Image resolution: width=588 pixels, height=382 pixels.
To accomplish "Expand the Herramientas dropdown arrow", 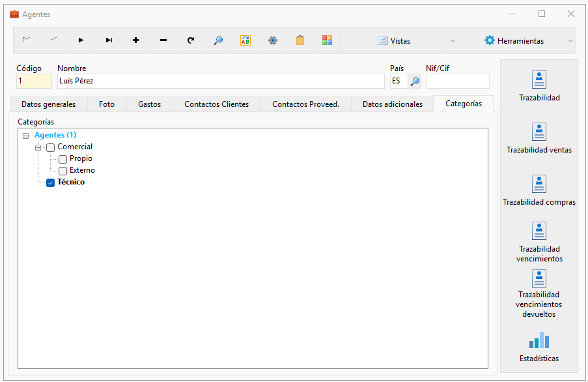I will (x=570, y=40).
